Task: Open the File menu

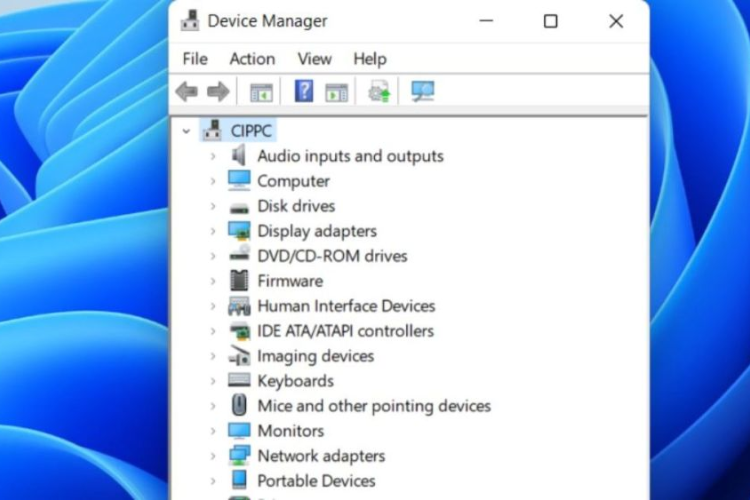Action: [x=195, y=59]
